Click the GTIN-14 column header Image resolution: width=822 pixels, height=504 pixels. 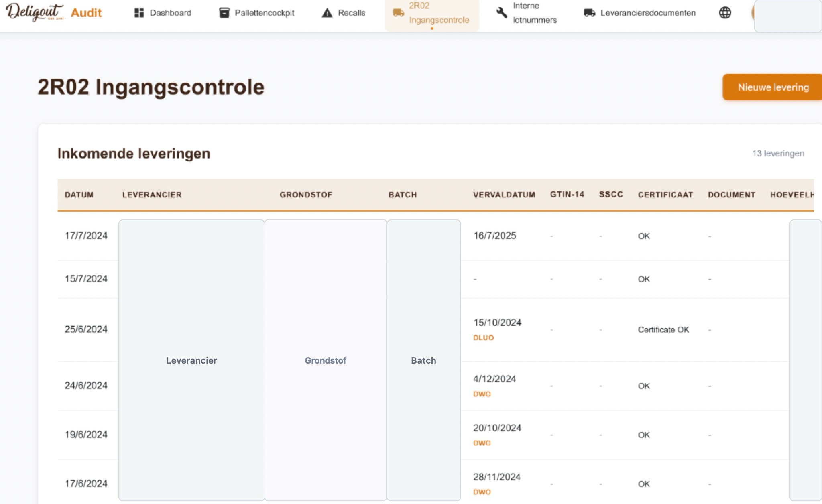pyautogui.click(x=567, y=194)
